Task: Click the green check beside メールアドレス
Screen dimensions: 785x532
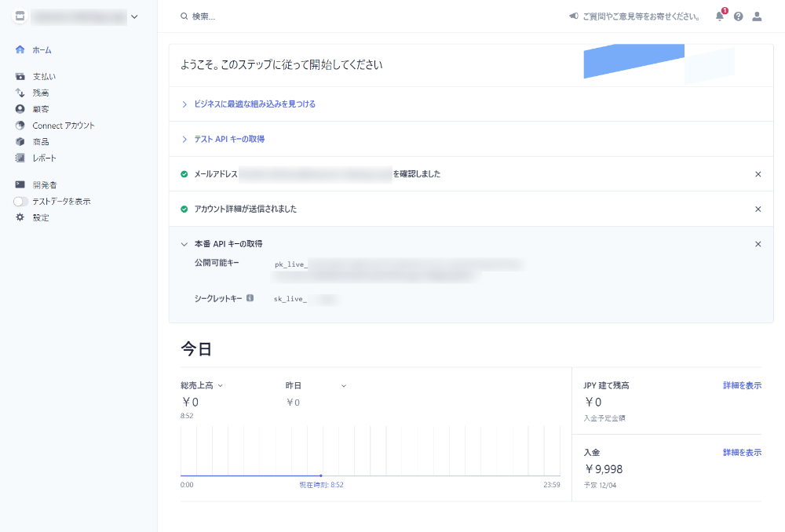Action: 184,174
